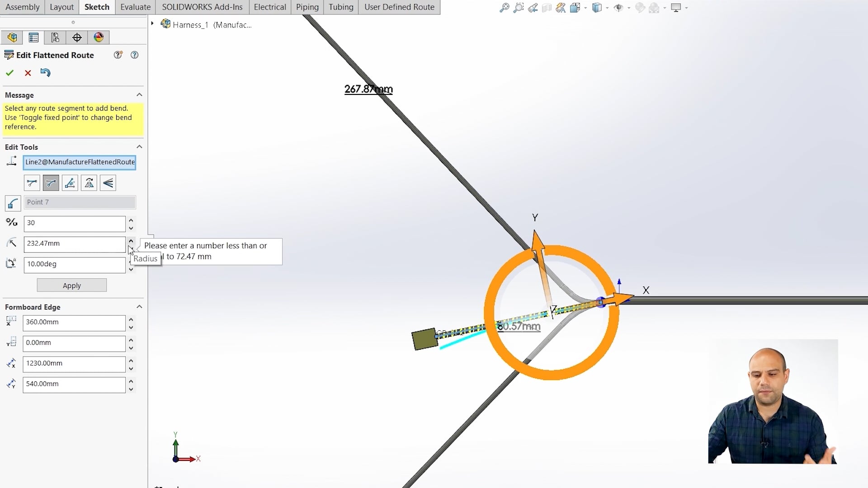The image size is (868, 488).
Task: Open the PropertyManager help question mark
Action: (x=134, y=55)
